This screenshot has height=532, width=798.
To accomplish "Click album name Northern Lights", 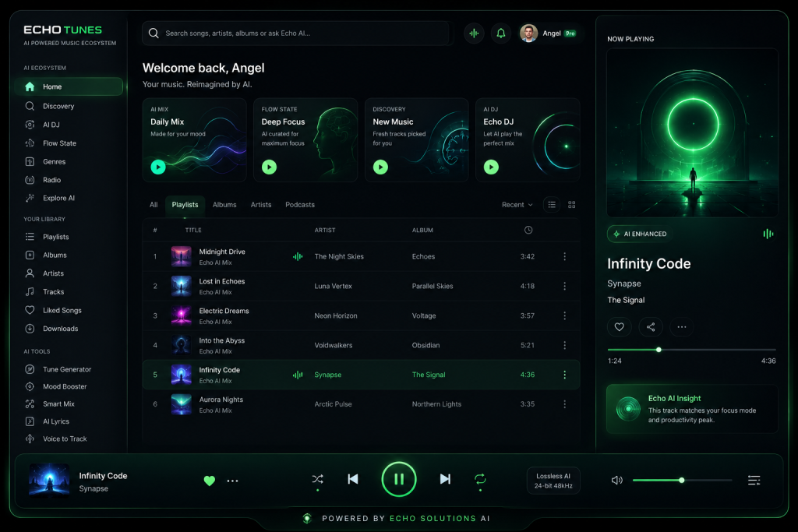I will pos(436,404).
